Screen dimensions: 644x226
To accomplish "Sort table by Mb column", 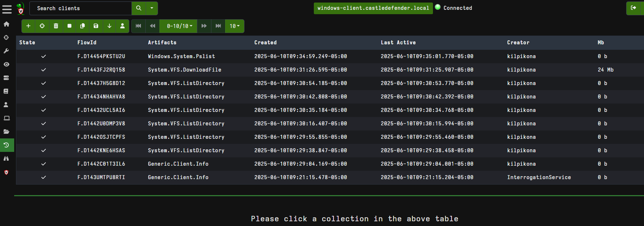I will [x=601, y=43].
